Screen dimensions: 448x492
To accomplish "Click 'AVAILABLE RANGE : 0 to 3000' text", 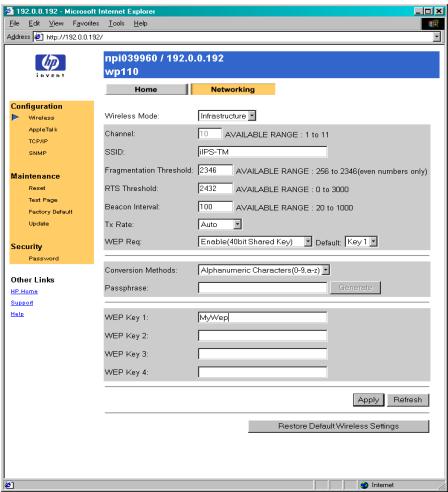I will 292,189.
